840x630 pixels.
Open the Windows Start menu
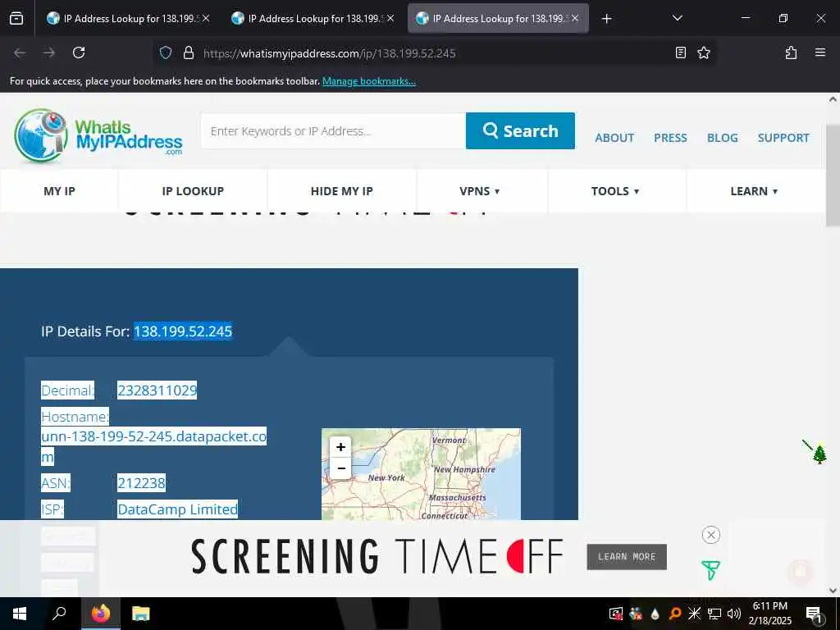tap(20, 614)
